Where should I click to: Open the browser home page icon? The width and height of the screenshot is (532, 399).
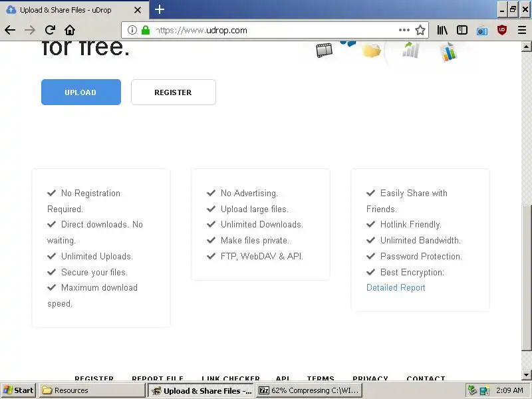[x=70, y=30]
